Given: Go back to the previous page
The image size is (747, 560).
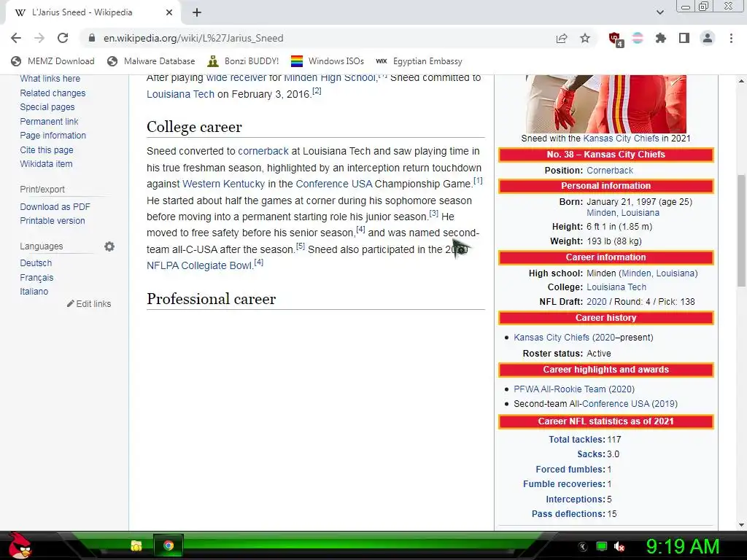Looking at the screenshot, I should coord(16,38).
